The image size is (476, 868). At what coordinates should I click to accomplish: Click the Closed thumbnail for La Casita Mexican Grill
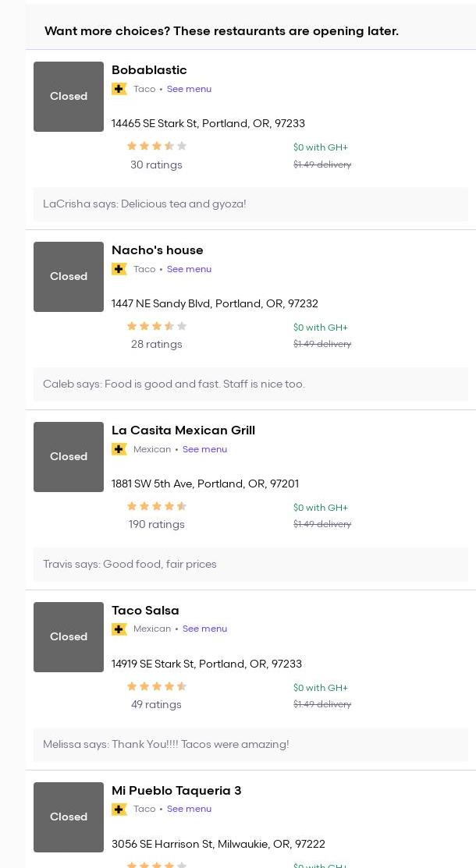coord(69,457)
